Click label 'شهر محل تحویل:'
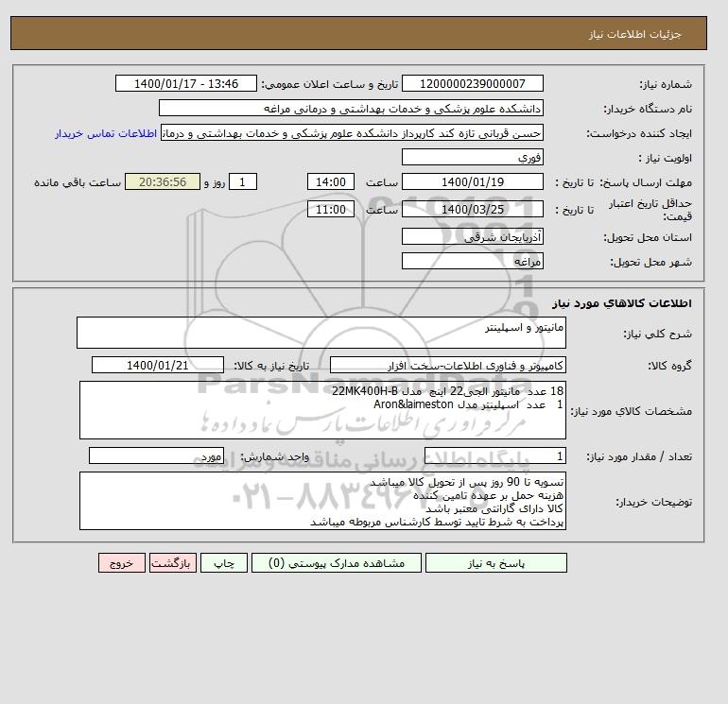Image resolution: width=728 pixels, height=704 pixels. (650, 262)
